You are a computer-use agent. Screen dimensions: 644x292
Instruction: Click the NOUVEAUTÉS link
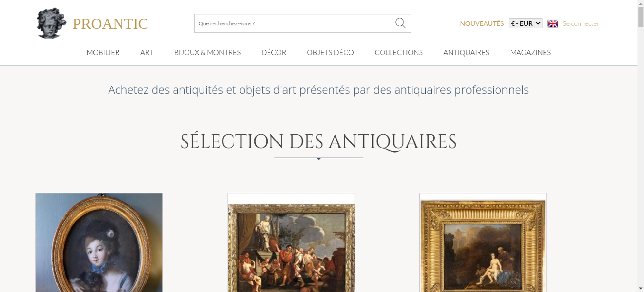[x=482, y=23]
